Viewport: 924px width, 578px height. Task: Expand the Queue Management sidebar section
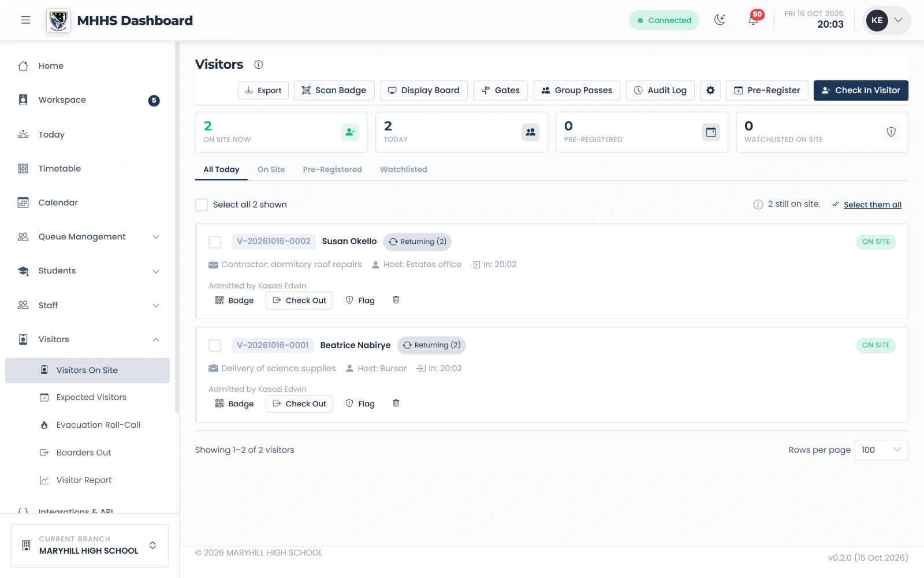click(x=89, y=236)
